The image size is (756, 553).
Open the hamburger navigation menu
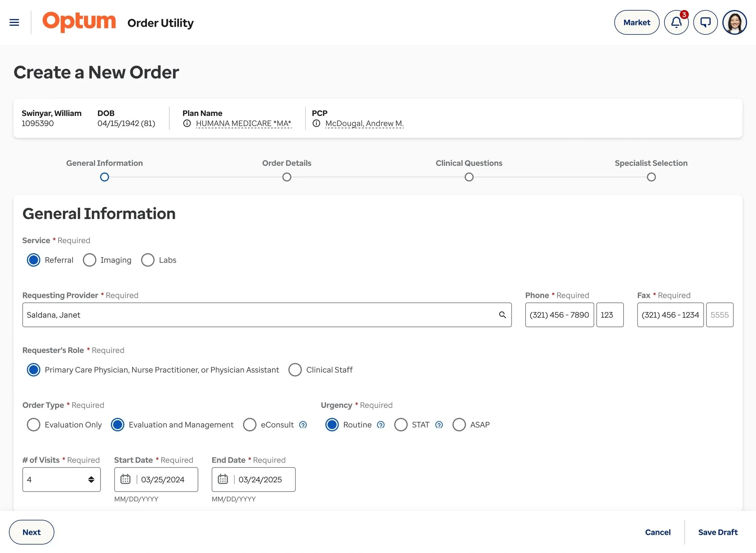click(x=14, y=22)
